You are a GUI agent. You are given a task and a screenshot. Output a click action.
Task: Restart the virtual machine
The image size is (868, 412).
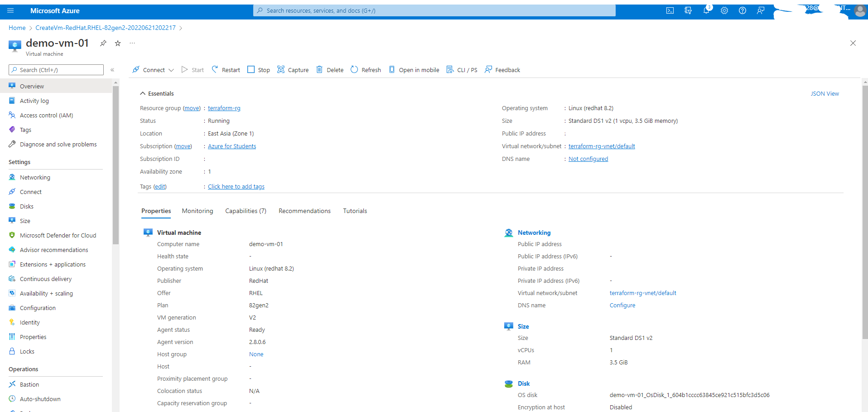tap(226, 70)
